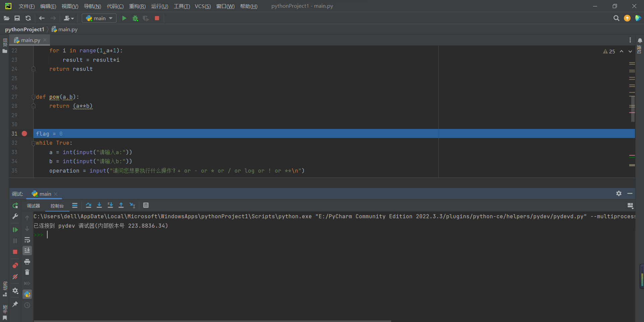Remove the breakpoint on line 31

pos(24,134)
